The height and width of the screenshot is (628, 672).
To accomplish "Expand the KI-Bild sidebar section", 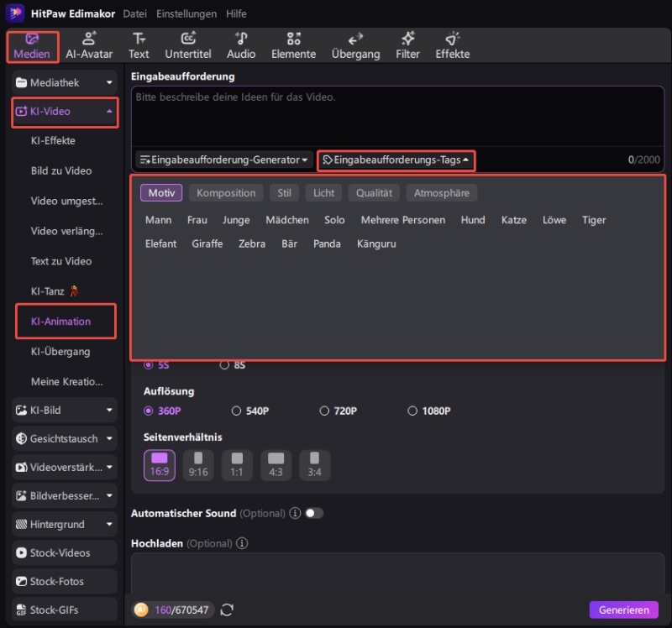I will click(64, 411).
